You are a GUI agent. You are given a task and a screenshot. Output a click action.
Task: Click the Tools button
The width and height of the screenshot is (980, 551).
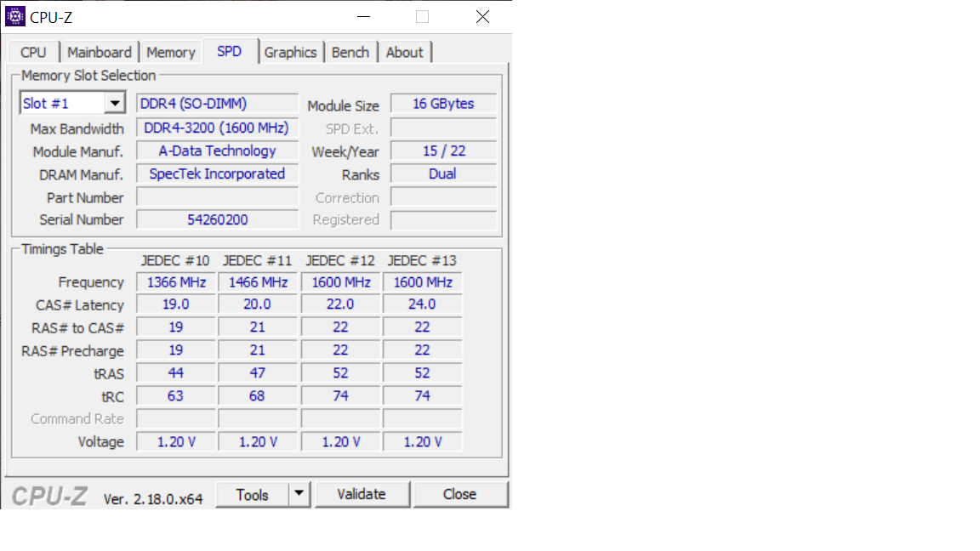(x=253, y=495)
